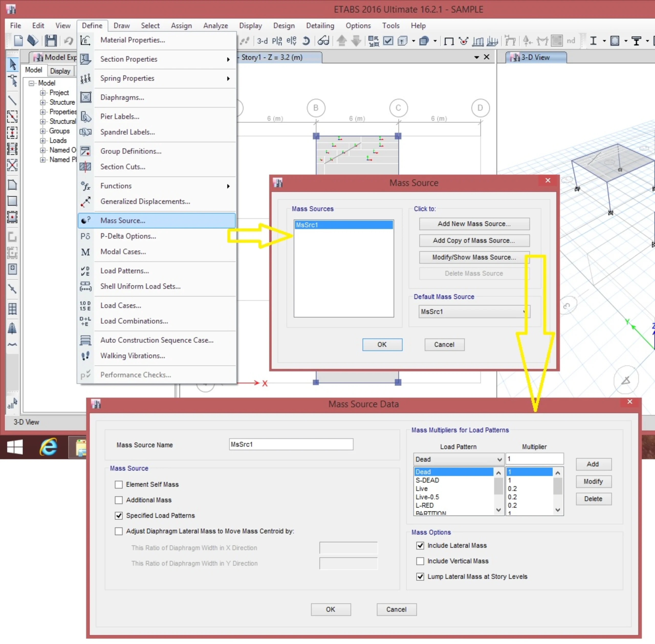Viewport: 655px width, 644px height.
Task: Enable Include Vertical Mass checkbox
Action: (420, 561)
